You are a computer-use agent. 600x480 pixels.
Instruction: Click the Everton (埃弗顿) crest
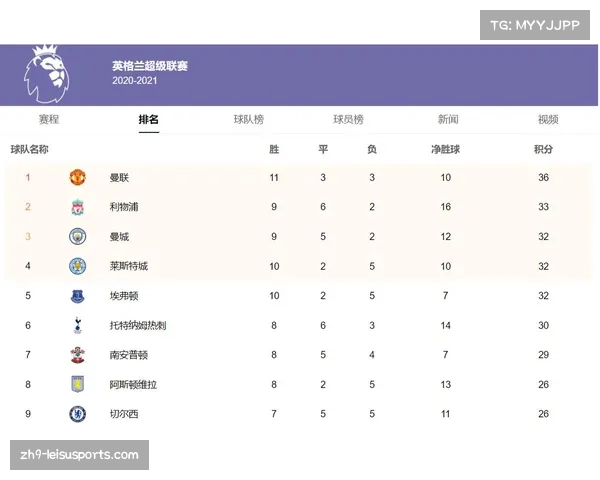point(78,296)
